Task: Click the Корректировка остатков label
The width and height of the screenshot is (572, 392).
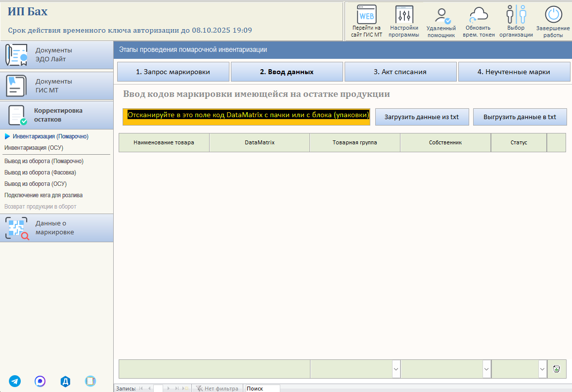Action: (58, 115)
